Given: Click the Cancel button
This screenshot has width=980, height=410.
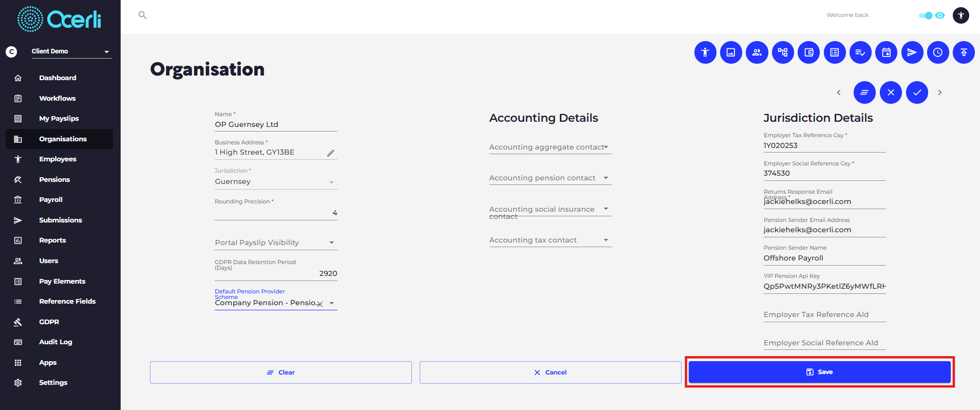Looking at the screenshot, I should click(x=551, y=372).
